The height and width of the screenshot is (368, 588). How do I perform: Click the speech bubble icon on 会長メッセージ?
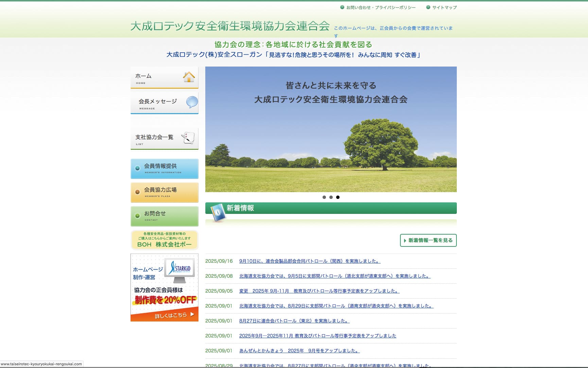click(x=192, y=102)
